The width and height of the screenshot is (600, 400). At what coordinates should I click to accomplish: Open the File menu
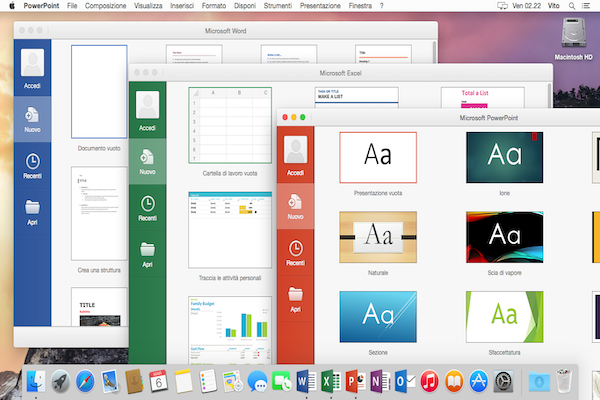[72, 6]
